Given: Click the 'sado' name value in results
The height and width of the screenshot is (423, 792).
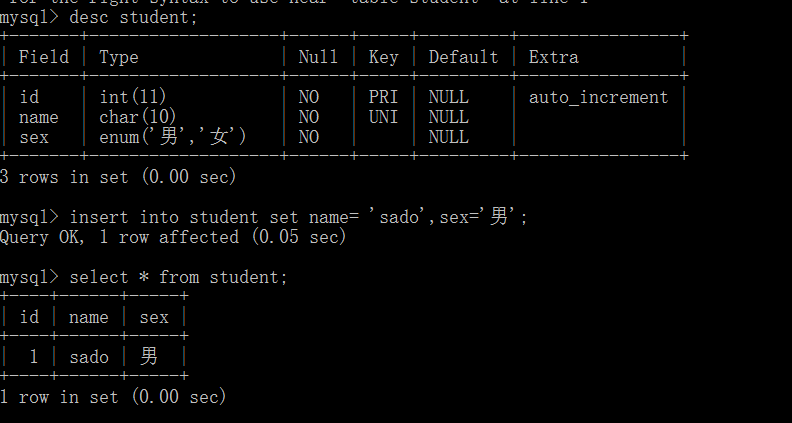Looking at the screenshot, I should 89,357.
